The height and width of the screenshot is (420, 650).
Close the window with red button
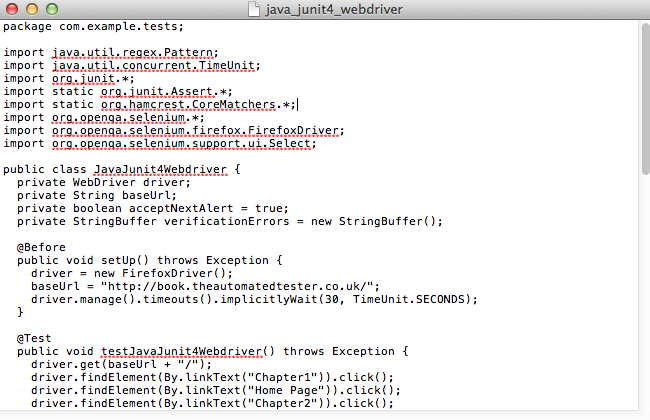pos(12,9)
